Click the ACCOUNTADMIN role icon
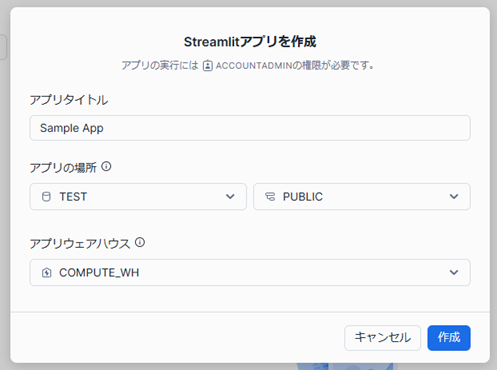This screenshot has height=370, width=497. tap(207, 65)
